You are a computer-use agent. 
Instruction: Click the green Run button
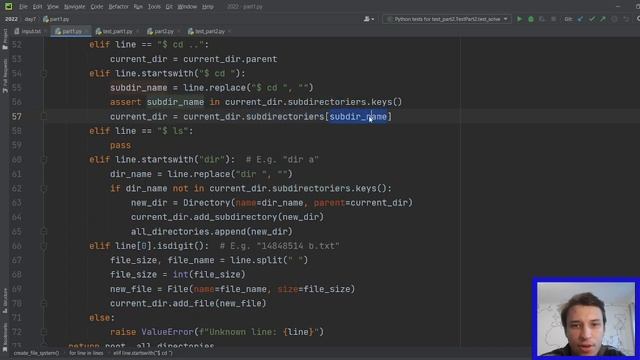[519, 19]
